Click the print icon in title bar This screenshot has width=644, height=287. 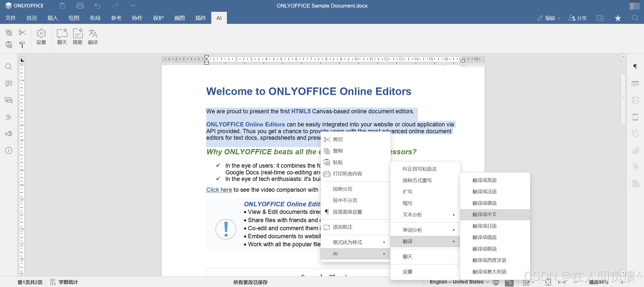80,6
